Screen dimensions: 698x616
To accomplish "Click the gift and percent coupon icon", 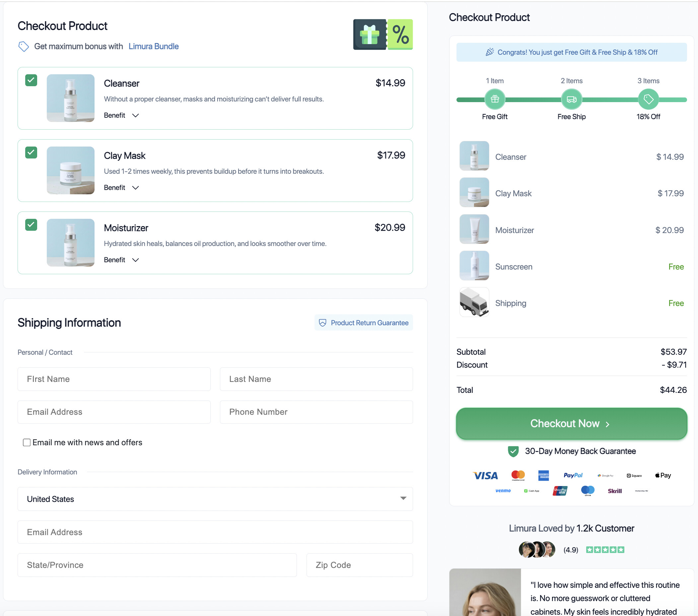I will 383,34.
